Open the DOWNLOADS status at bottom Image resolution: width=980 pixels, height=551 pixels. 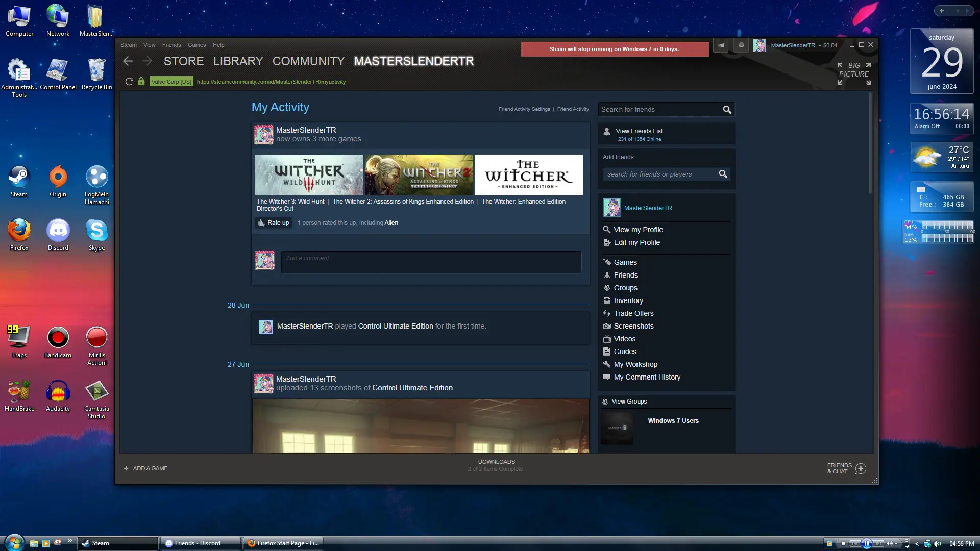(x=496, y=465)
